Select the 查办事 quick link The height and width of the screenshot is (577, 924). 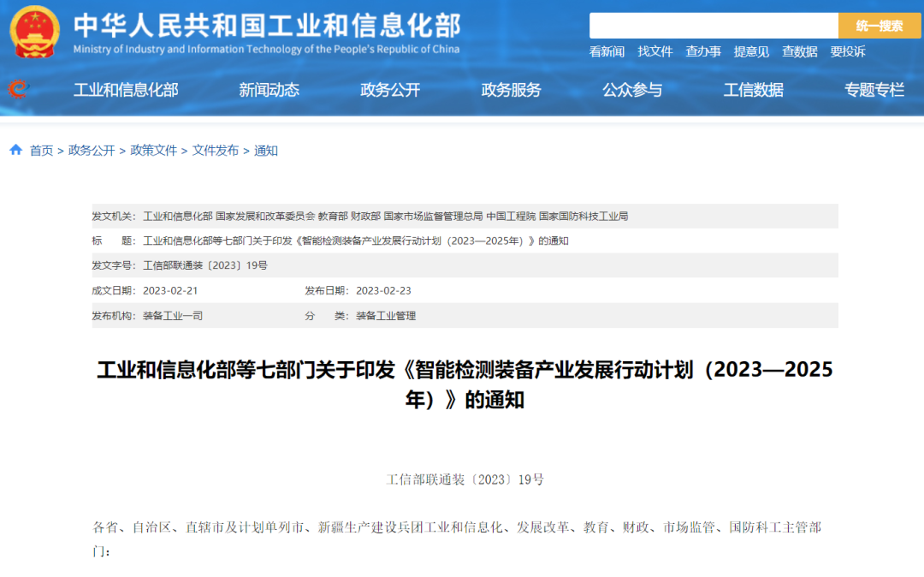click(x=703, y=51)
